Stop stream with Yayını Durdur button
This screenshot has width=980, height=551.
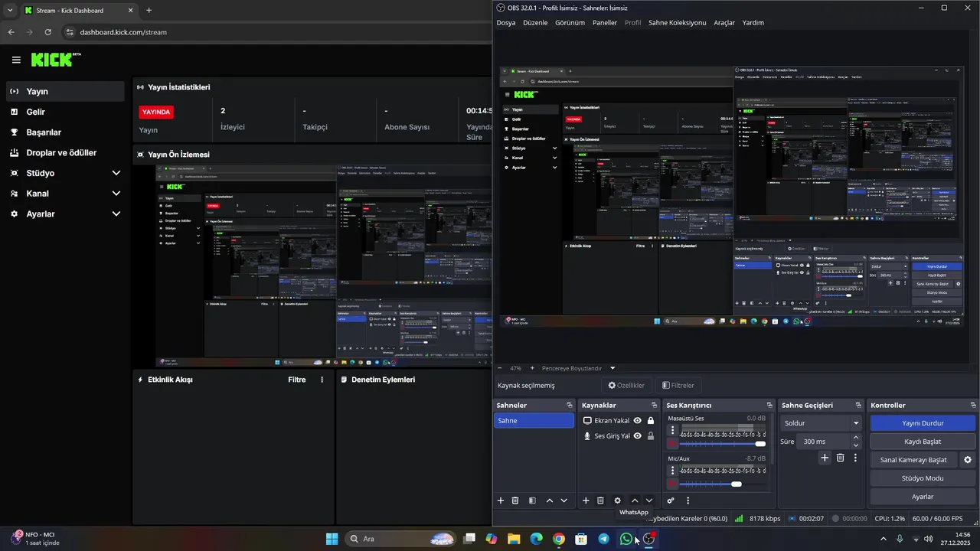click(x=923, y=423)
